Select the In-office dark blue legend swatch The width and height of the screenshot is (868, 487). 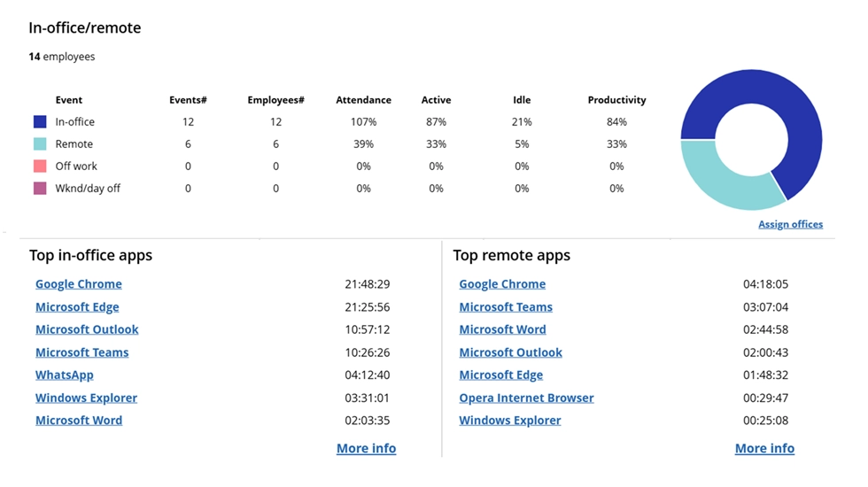(40, 122)
